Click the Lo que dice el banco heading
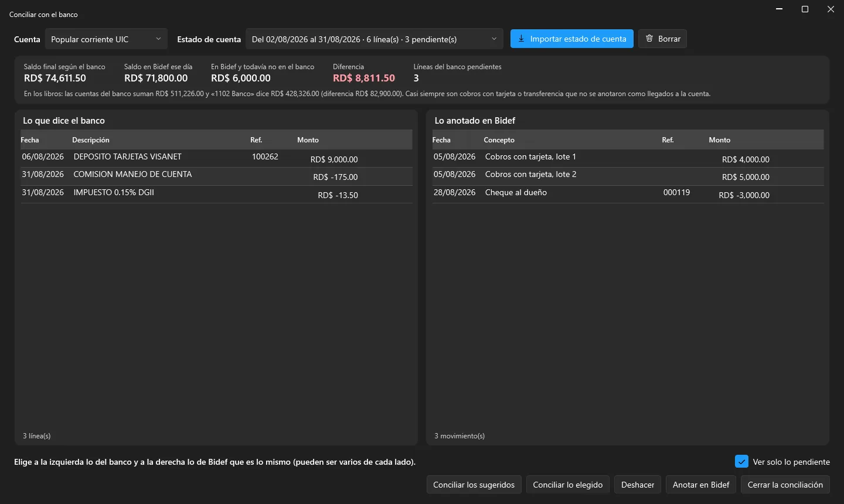This screenshot has height=504, width=844. click(64, 121)
